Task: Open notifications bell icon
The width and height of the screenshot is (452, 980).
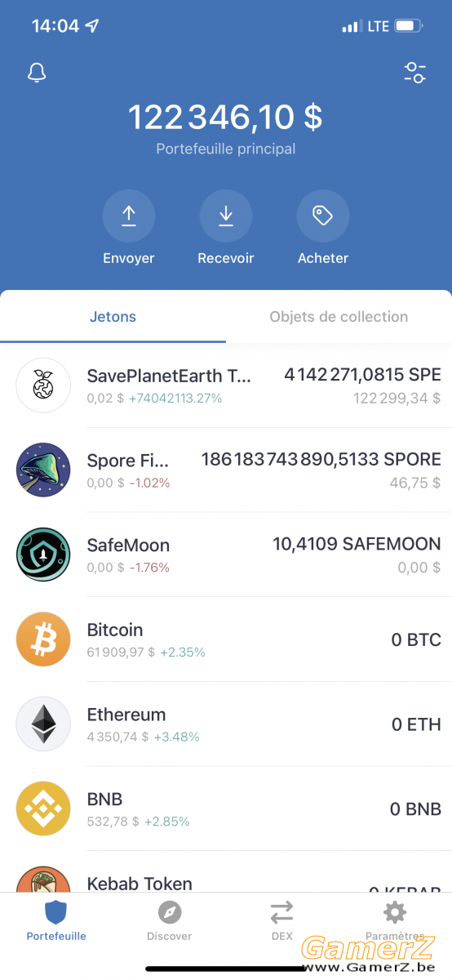Action: [x=37, y=73]
